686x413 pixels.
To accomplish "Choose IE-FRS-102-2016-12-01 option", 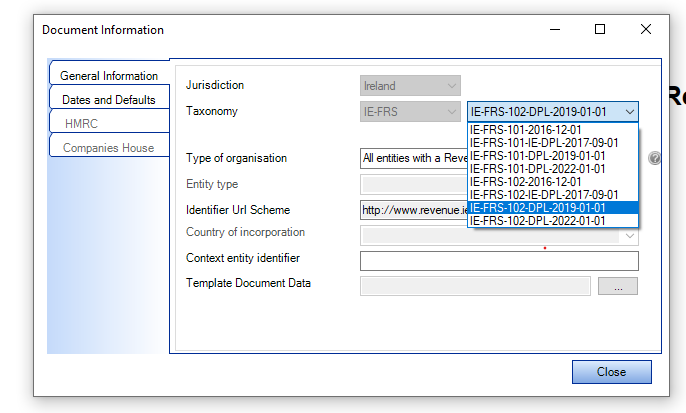I will pos(525,182).
